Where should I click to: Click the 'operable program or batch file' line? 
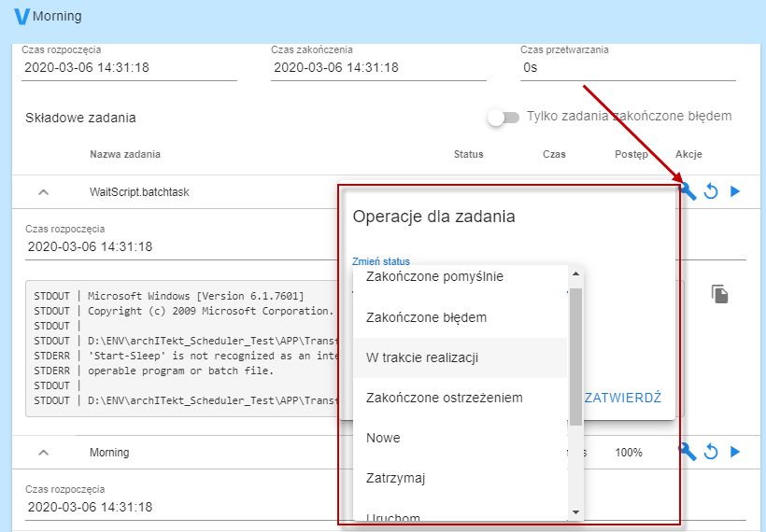click(x=154, y=371)
